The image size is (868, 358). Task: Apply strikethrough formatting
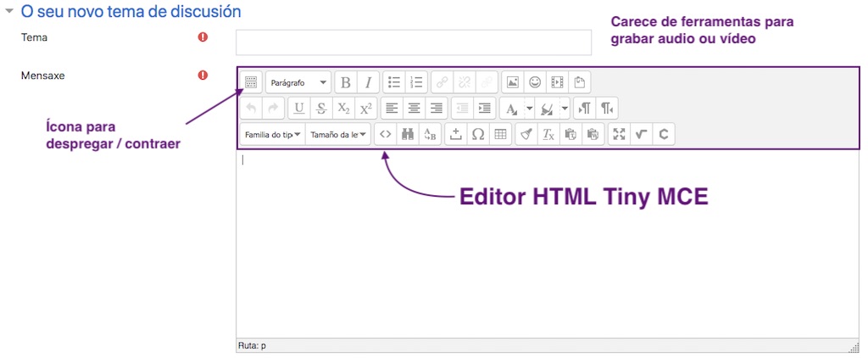321,109
